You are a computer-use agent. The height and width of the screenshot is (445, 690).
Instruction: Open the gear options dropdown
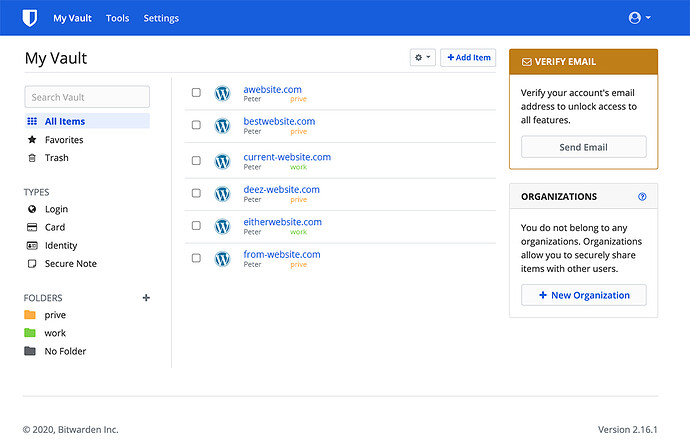(x=422, y=57)
